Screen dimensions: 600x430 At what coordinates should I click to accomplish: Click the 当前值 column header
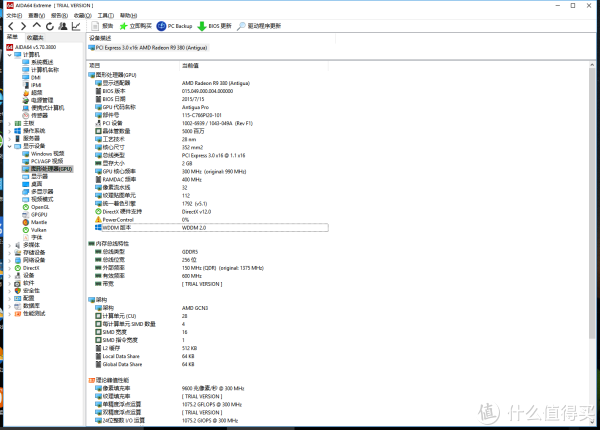click(253, 65)
